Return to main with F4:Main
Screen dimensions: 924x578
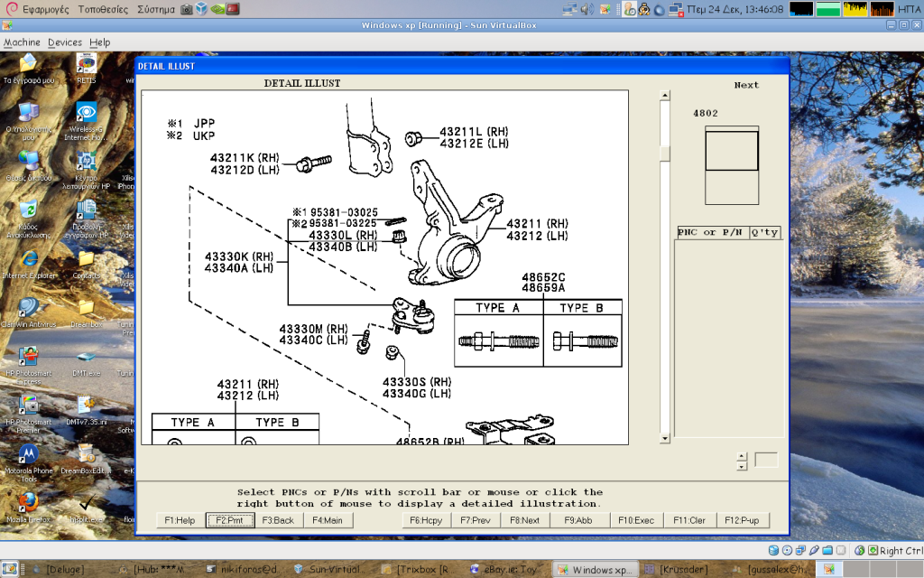click(328, 520)
